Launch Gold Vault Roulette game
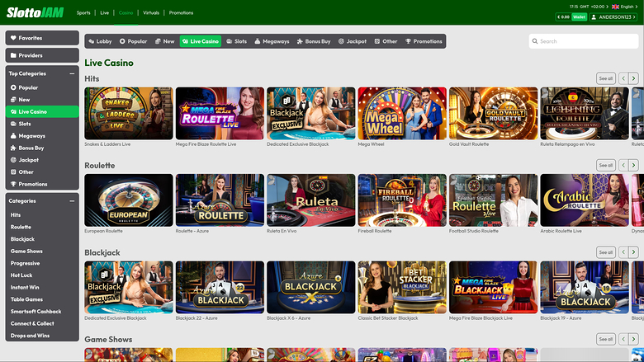The height and width of the screenshot is (362, 644). 493,113
